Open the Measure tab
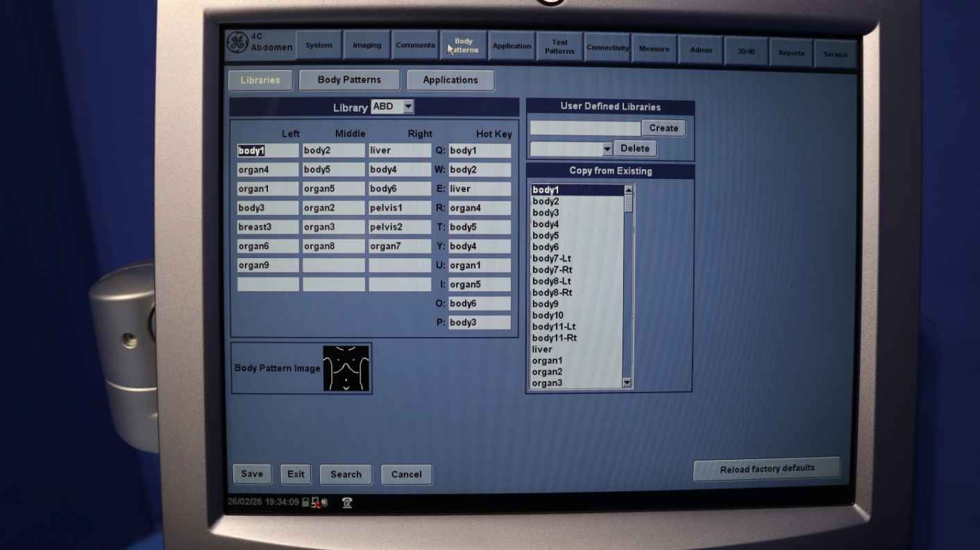Image resolution: width=980 pixels, height=550 pixels. (654, 49)
